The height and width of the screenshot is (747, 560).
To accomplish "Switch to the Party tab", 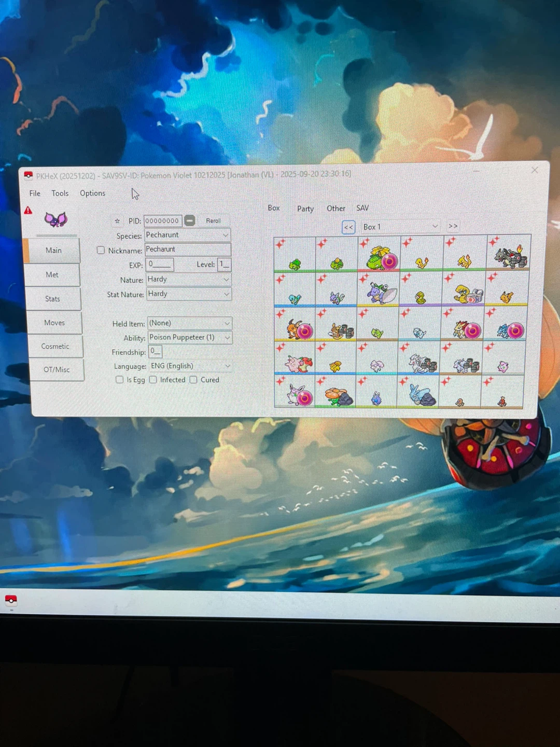I will [305, 209].
